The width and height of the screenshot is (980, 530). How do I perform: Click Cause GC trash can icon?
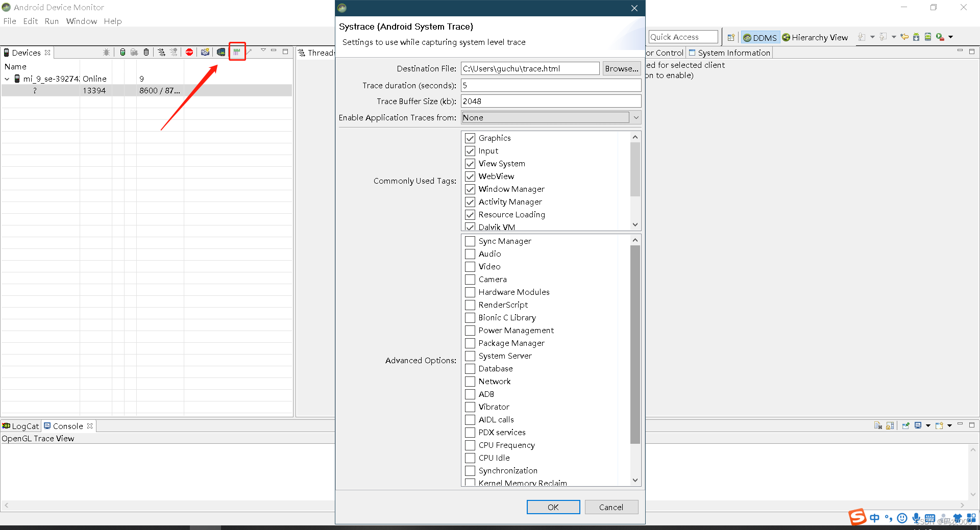tap(146, 52)
